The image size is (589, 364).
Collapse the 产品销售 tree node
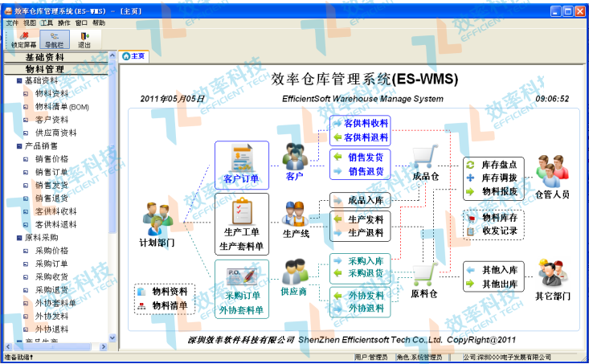tap(19, 146)
